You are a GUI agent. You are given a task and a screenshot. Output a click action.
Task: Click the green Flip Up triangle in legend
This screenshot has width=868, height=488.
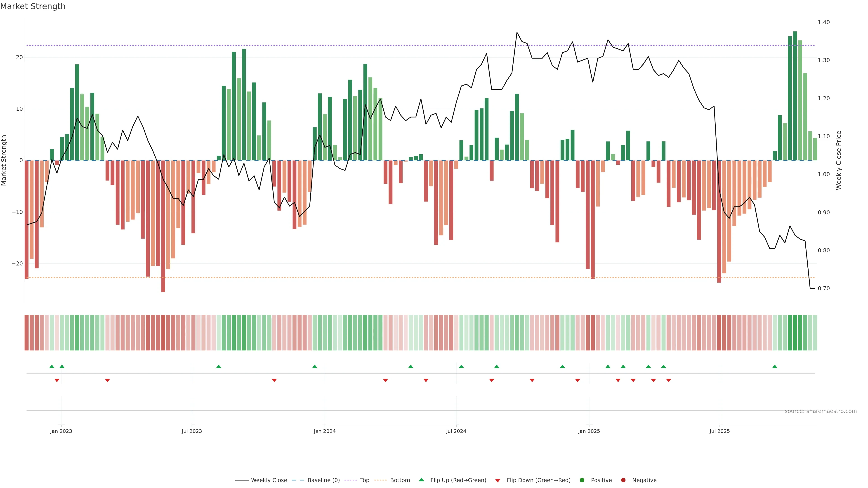point(421,480)
